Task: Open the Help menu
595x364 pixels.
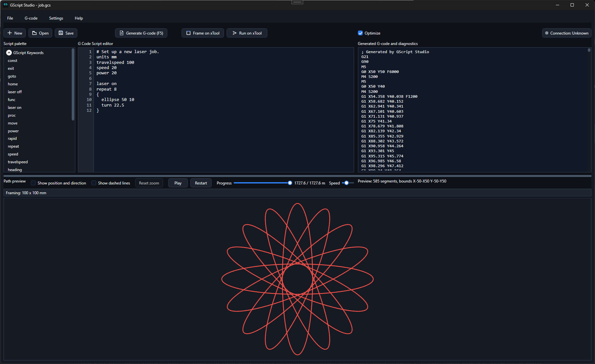Action: coord(79,18)
